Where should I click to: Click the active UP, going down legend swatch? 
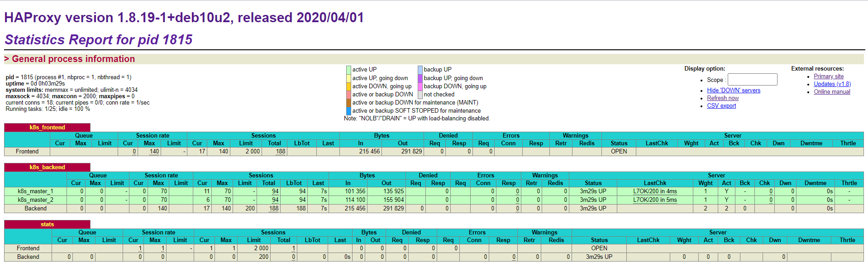click(348, 78)
